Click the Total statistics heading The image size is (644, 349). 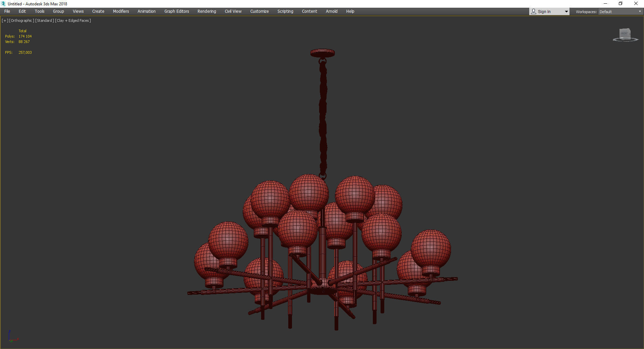point(22,31)
